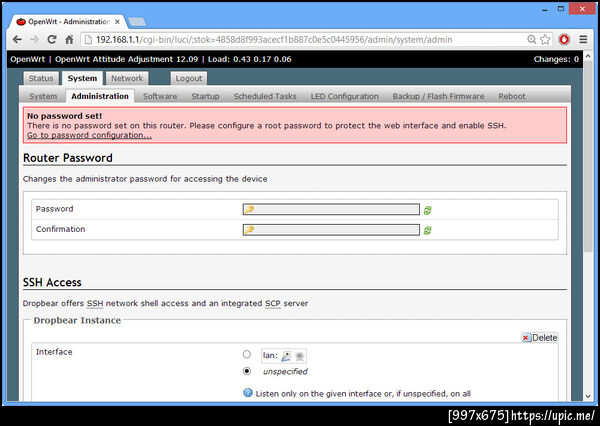Open the Scheduled Tasks sub-tab
The height and width of the screenshot is (426, 600).
pyautogui.click(x=265, y=96)
